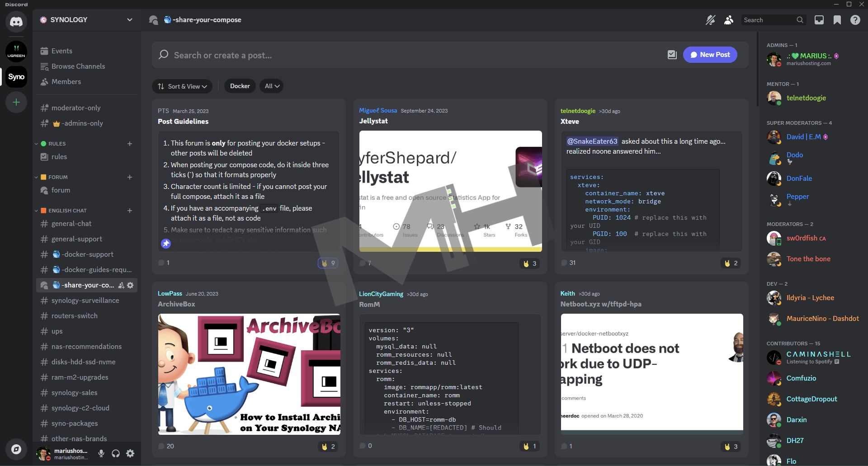Screen dimensions: 868x466
Task: Open the rules channel
Action: 87,157
